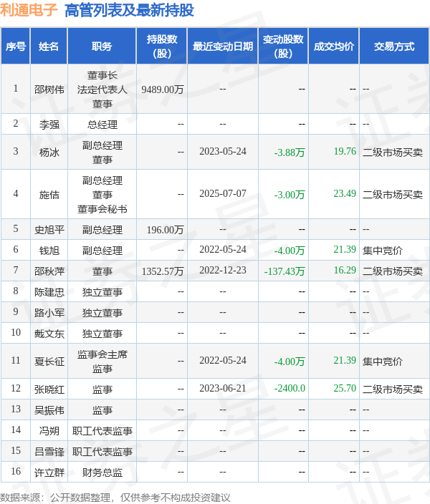
Task: Select the 变动股数(股) column header
Action: 283,47
